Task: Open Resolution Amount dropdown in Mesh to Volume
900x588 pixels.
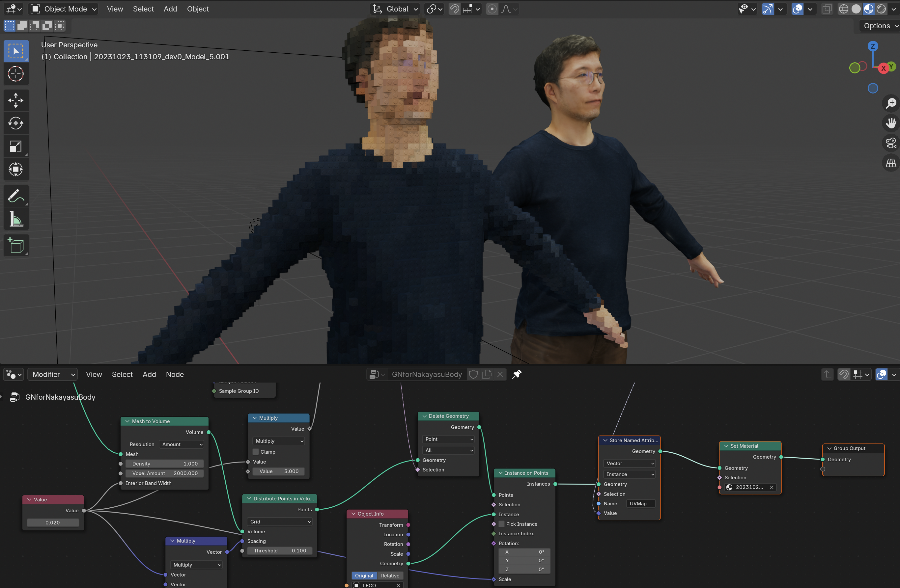Action: (x=182, y=444)
